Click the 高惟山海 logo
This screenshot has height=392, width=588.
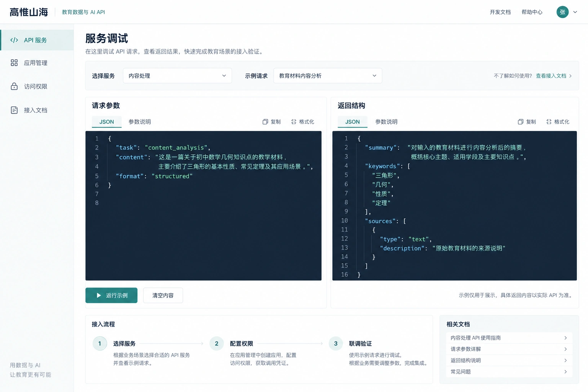point(29,12)
